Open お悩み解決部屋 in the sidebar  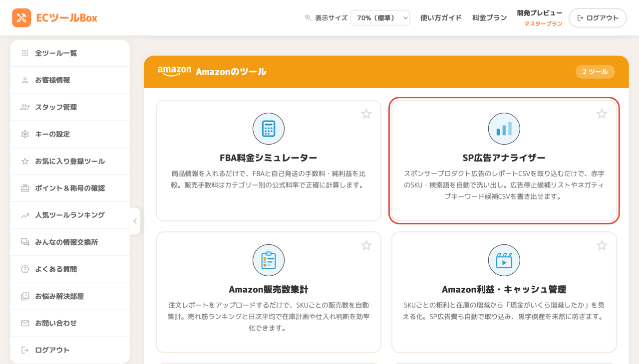(x=70, y=296)
